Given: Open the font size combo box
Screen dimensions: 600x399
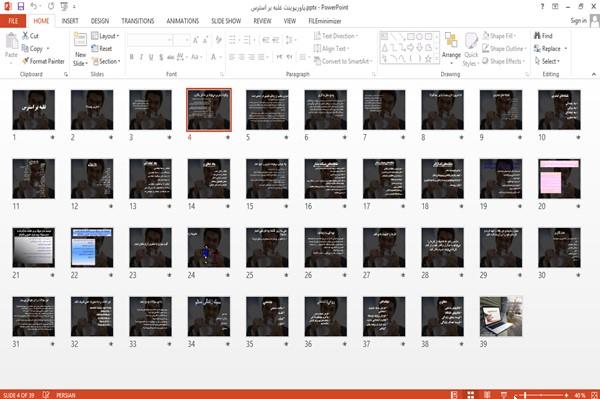Looking at the screenshot, I should tap(181, 40).
